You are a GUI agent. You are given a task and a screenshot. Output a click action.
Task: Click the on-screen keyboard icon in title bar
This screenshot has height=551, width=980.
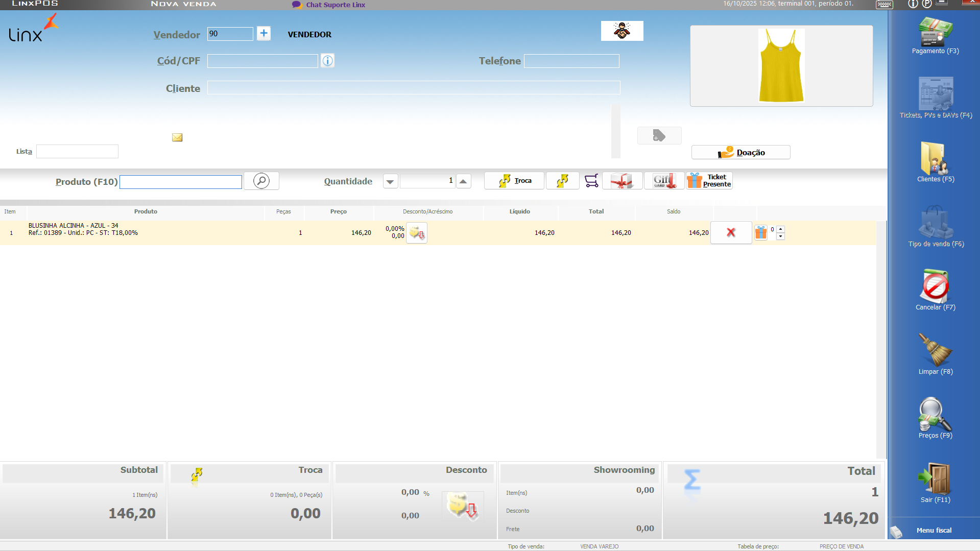(x=884, y=5)
